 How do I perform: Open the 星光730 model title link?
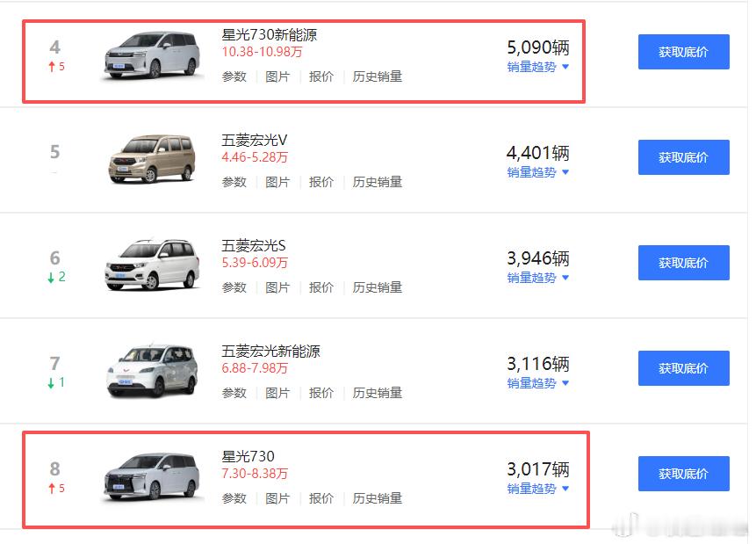click(x=248, y=456)
